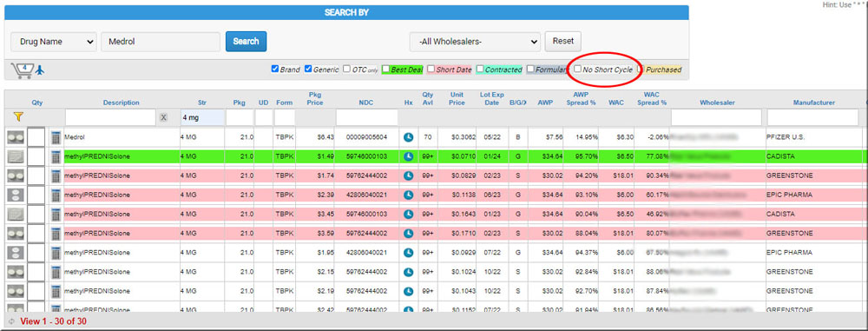Image resolution: width=868 pixels, height=331 pixels.
Task: Open the calculator in the $2.15 row
Action: point(56,272)
